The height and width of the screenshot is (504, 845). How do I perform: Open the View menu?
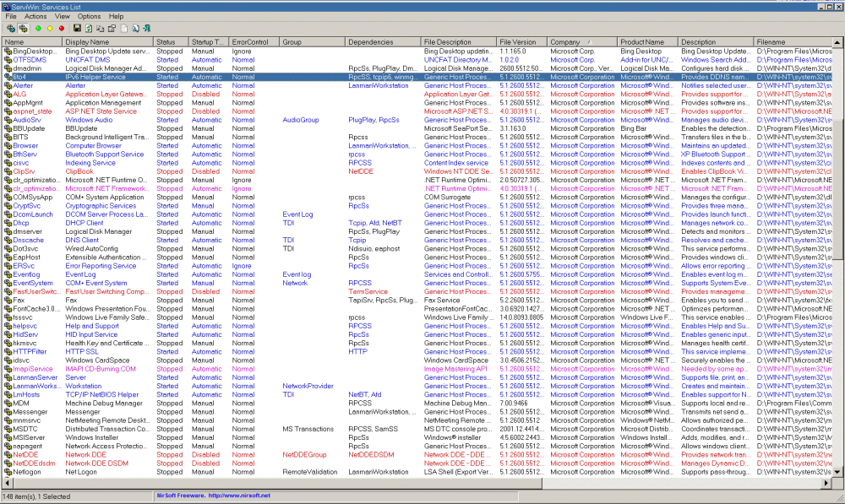(x=63, y=16)
